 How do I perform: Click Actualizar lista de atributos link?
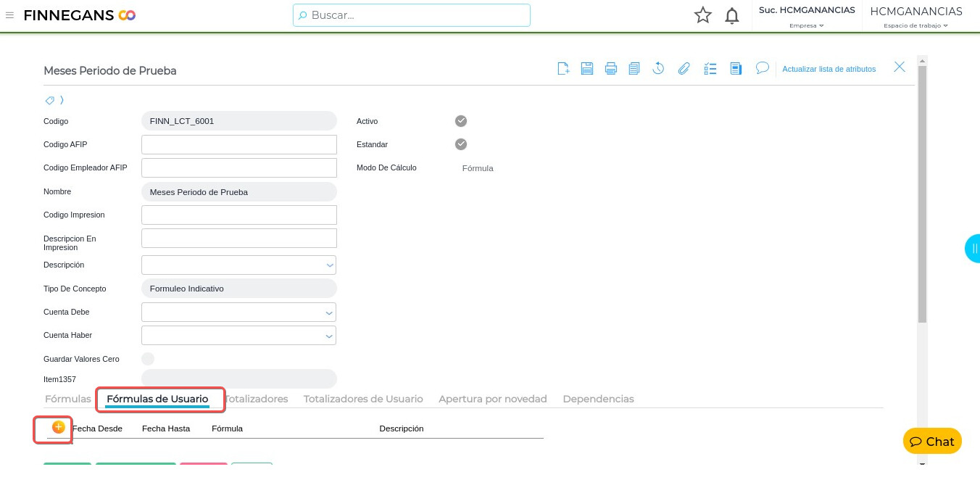click(829, 69)
